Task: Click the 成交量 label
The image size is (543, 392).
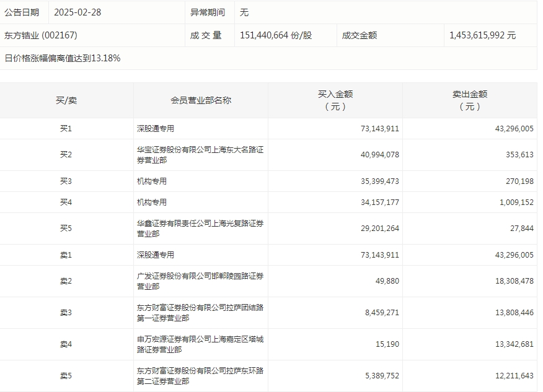Action: point(206,35)
